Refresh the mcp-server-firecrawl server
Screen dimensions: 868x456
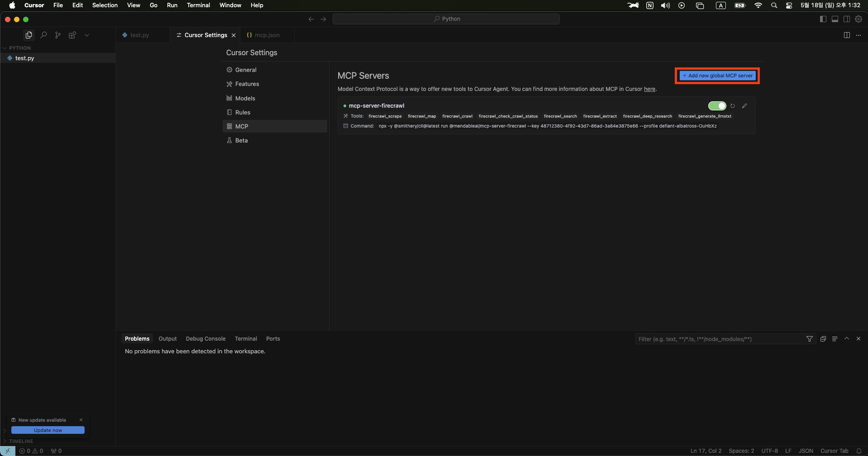733,106
